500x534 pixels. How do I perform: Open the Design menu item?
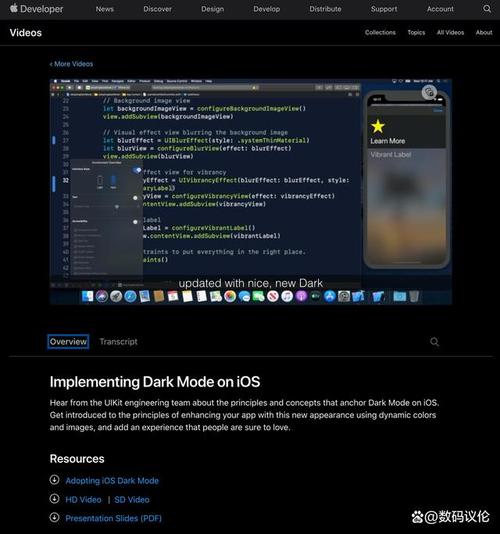pos(213,9)
